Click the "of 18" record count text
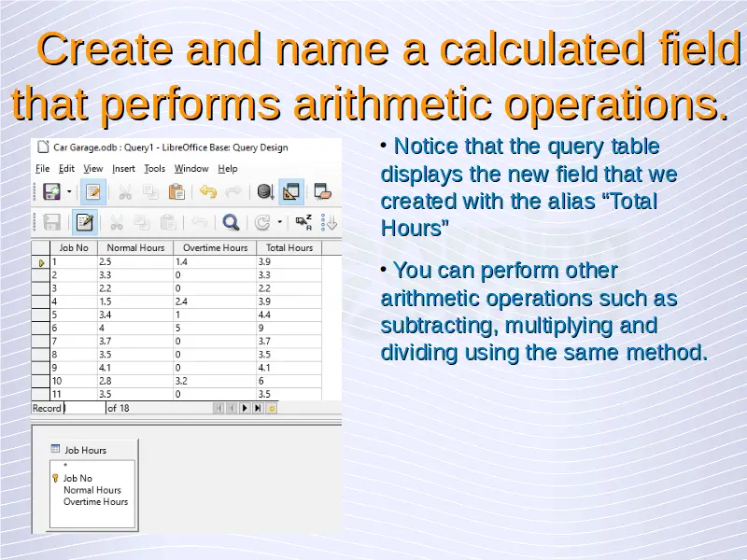Screen dimensions: 747x560 pyautogui.click(x=119, y=408)
